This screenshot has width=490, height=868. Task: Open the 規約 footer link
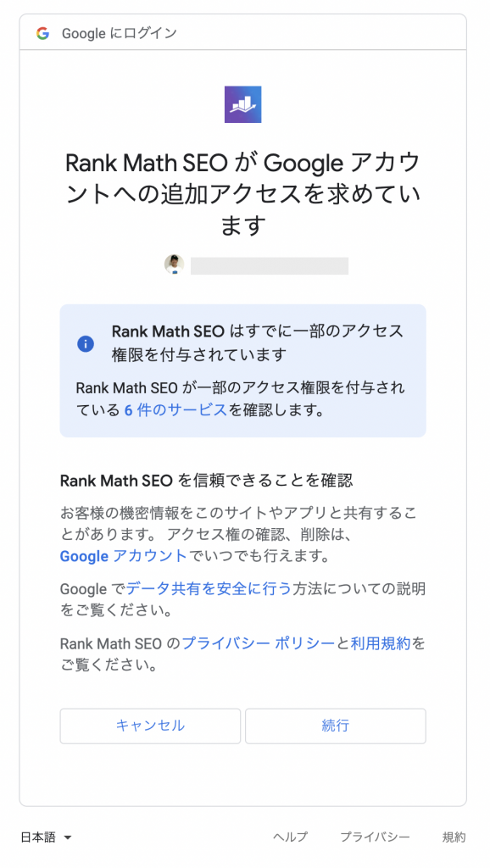coord(454,837)
